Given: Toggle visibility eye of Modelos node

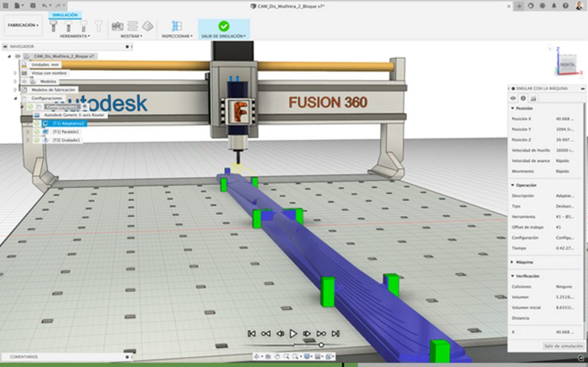Looking at the screenshot, I should coord(24,81).
